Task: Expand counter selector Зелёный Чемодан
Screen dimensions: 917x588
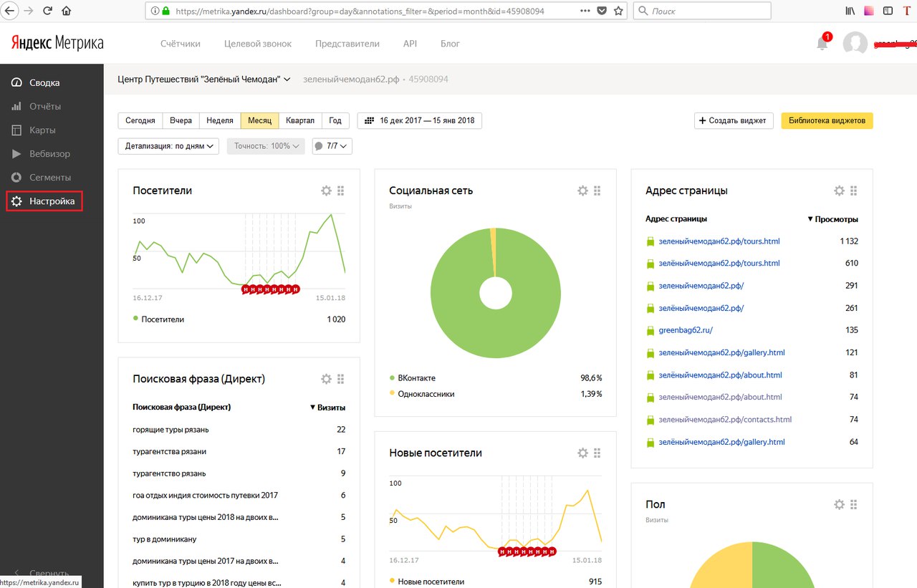Action: pyautogui.click(x=204, y=79)
